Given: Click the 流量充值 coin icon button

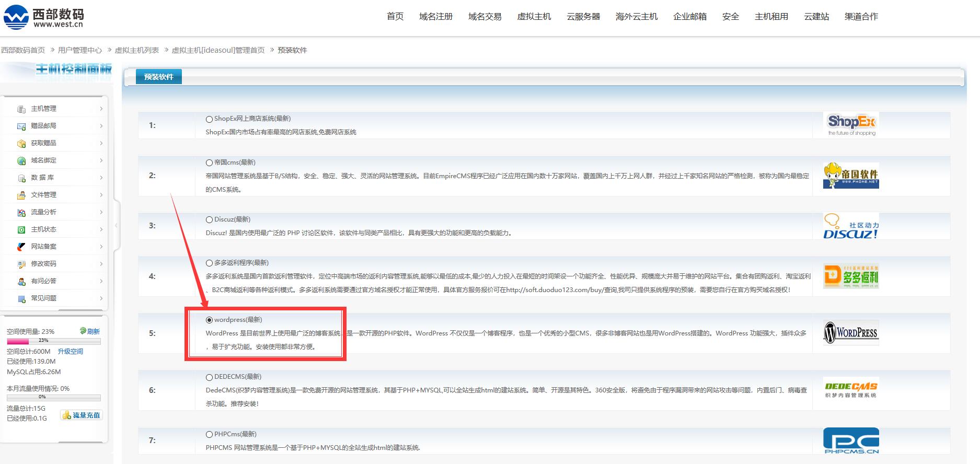Looking at the screenshot, I should 82,415.
